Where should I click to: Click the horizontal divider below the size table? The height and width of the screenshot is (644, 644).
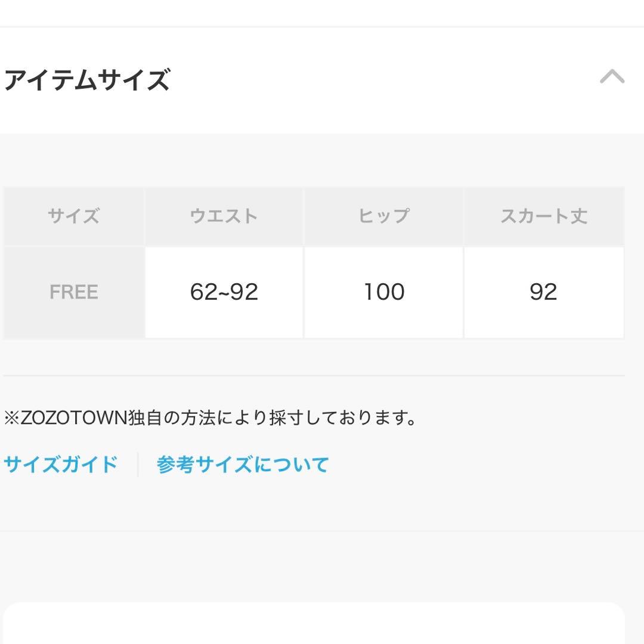pos(314,376)
